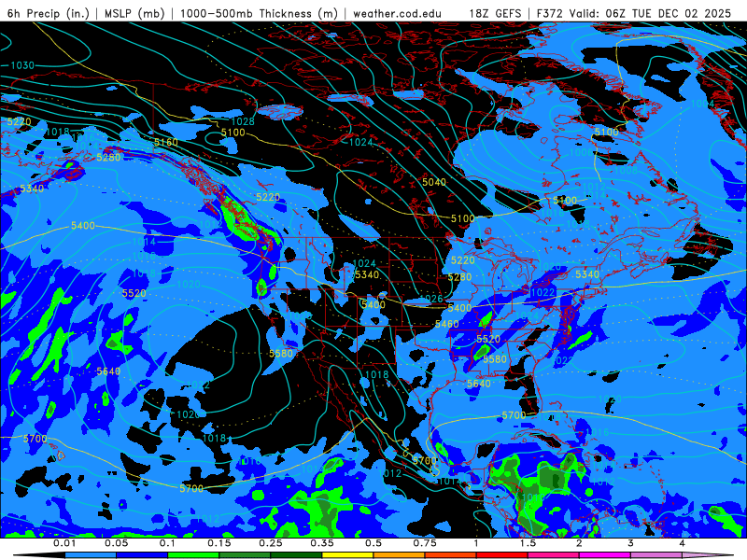Click the '1000-500mb Thickness (m)' header label
This screenshot has width=747, height=560.
coord(259,13)
